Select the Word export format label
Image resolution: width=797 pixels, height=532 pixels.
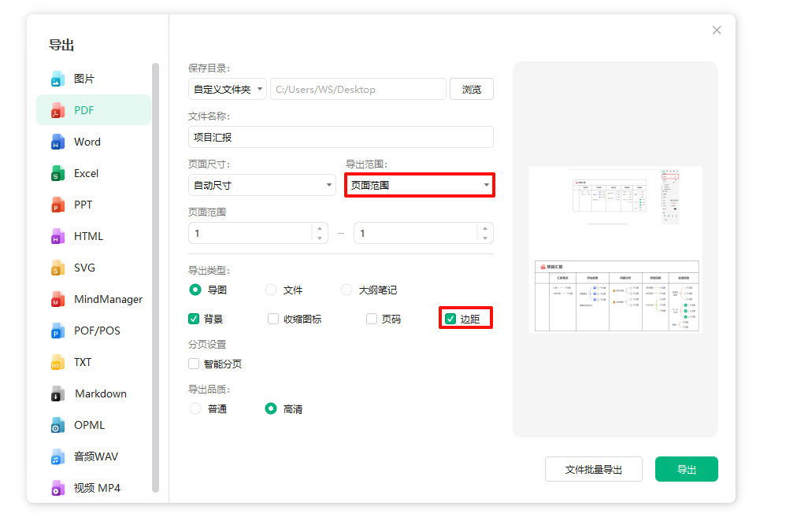tap(87, 142)
